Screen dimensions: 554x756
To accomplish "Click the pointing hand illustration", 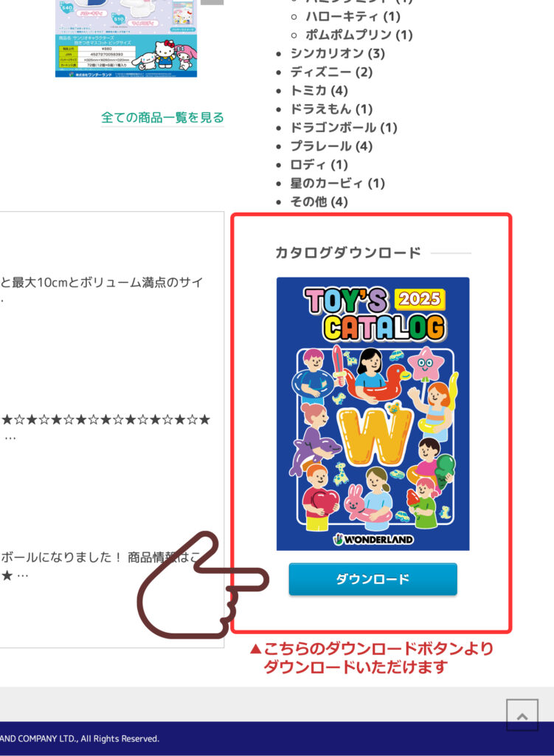I will (x=202, y=585).
